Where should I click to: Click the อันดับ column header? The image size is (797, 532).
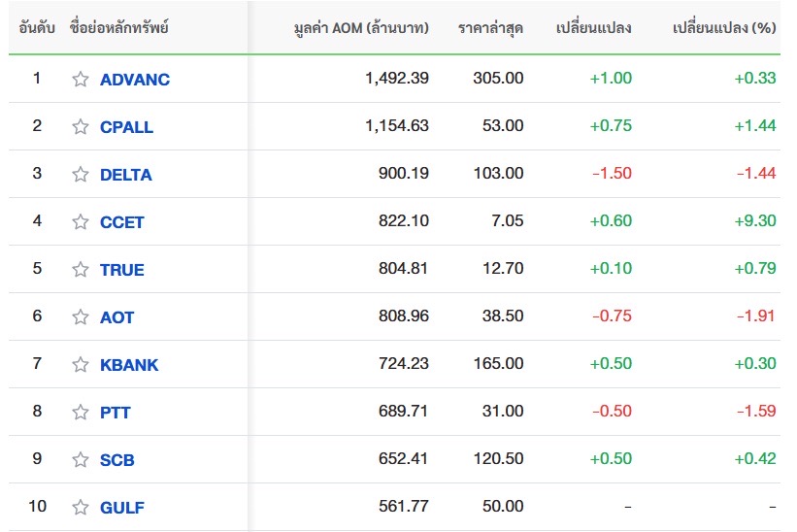tap(37, 27)
